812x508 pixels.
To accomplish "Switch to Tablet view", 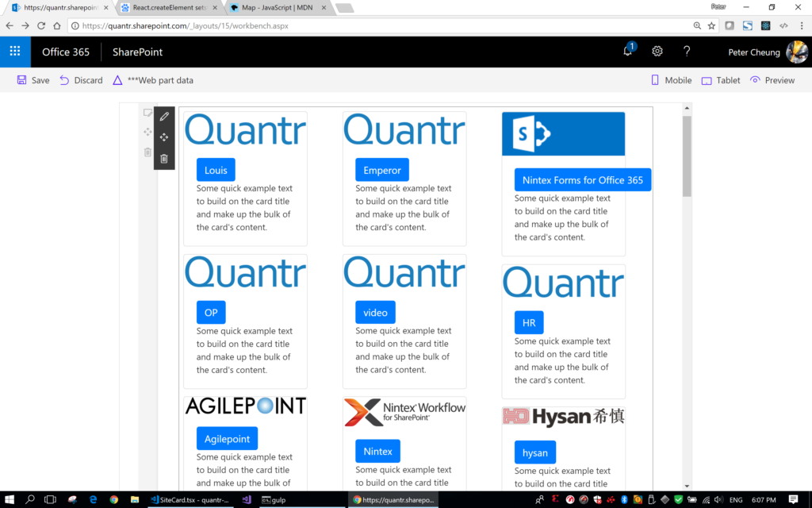I will (x=721, y=80).
